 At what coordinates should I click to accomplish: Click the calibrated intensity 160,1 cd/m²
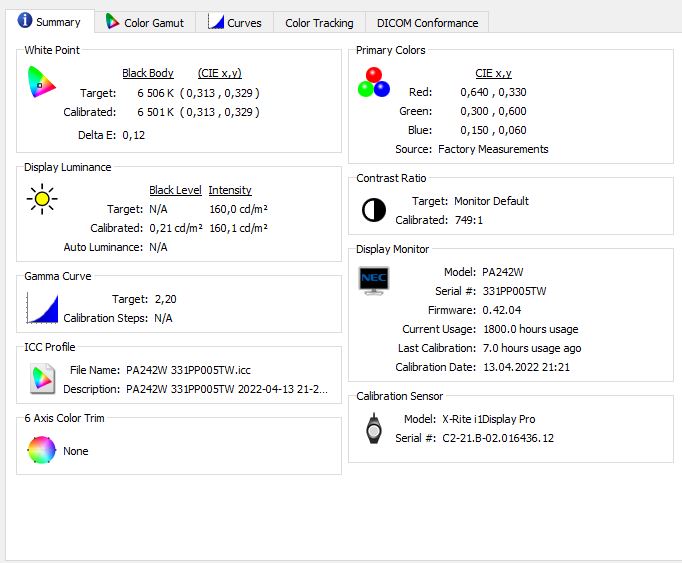[238, 228]
